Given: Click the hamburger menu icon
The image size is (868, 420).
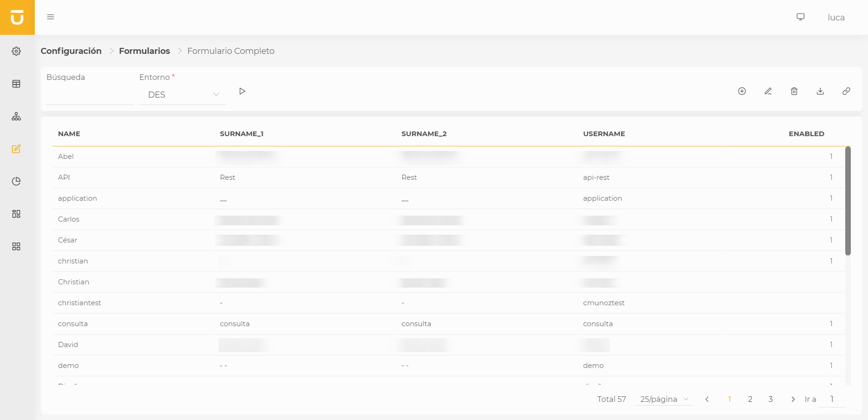Looking at the screenshot, I should (x=51, y=17).
